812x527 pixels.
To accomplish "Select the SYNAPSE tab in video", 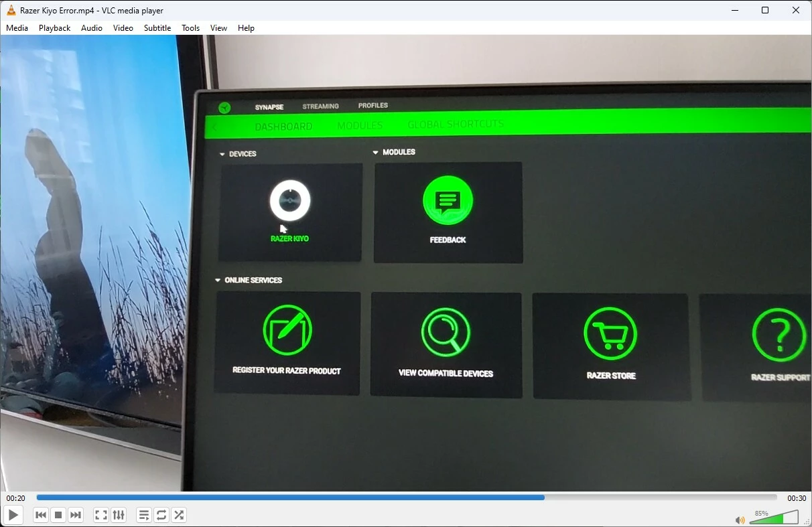I will tap(269, 107).
